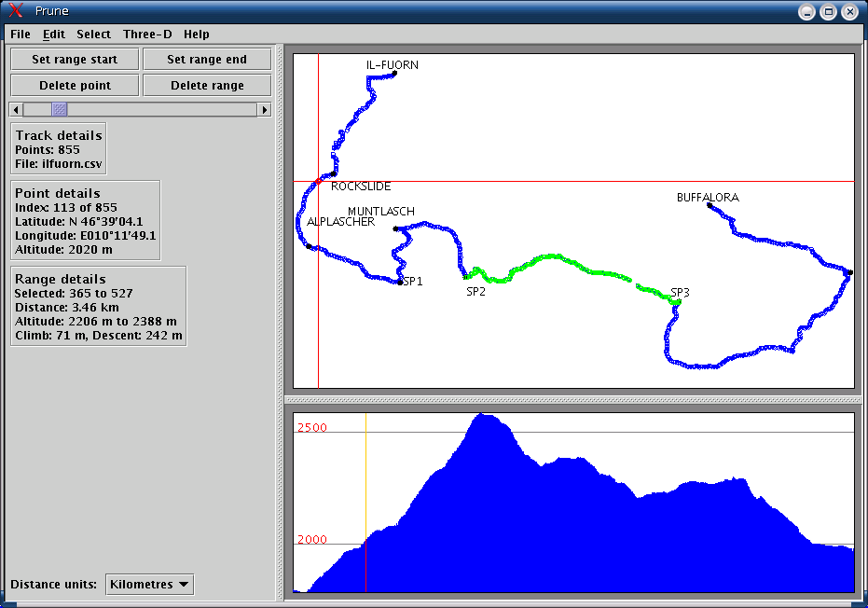Open the Distance units dropdown
868x608 pixels.
(x=150, y=585)
